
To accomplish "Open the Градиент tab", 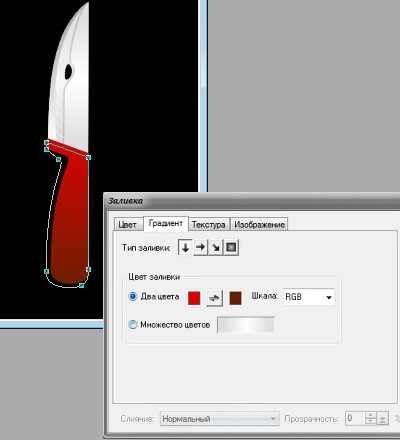I will click(x=166, y=223).
